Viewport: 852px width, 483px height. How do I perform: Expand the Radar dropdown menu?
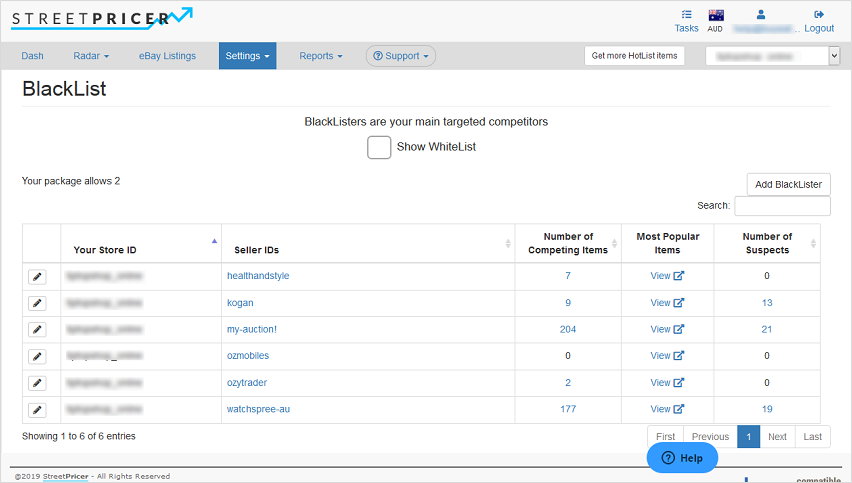click(91, 56)
